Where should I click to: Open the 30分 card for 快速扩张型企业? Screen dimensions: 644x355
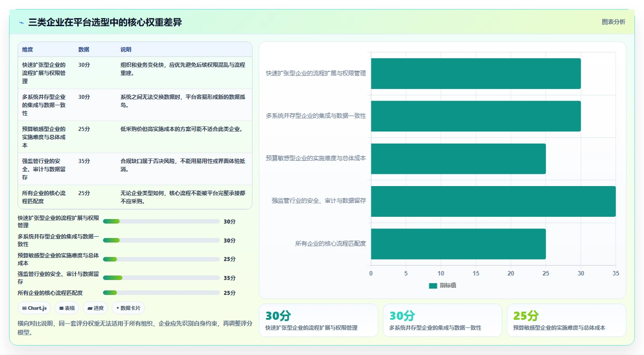tap(318, 320)
